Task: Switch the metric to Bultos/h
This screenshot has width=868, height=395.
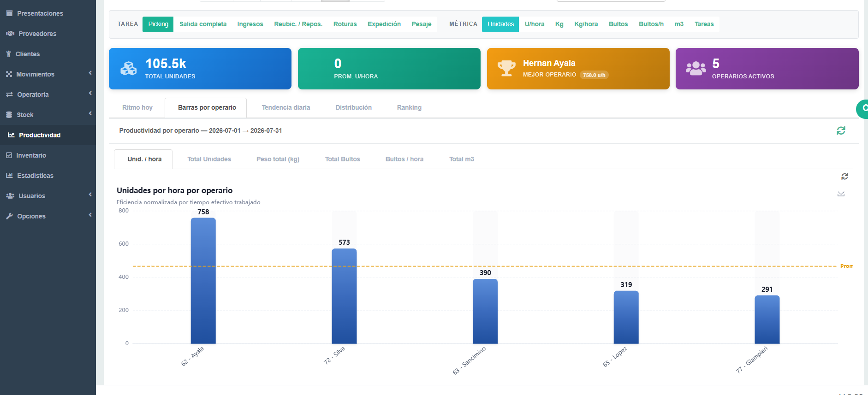Action: [x=651, y=24]
